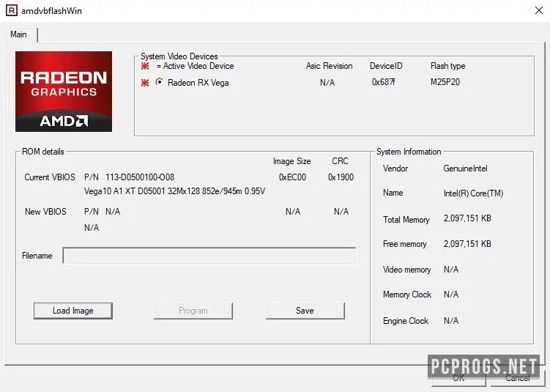Click the red active device star next to Radeon RX Vega
The image size is (550, 392).
[x=145, y=83]
